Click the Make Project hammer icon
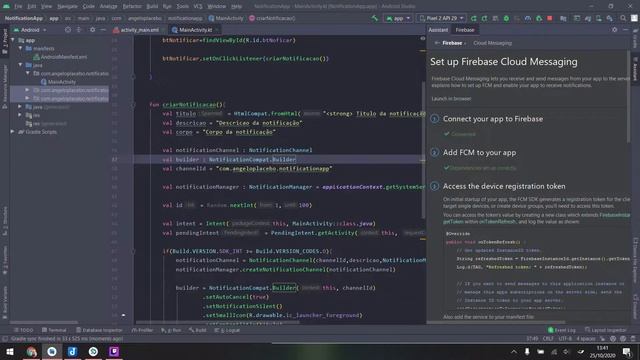Image resolution: width=640 pixels, height=360 pixels. click(x=374, y=18)
